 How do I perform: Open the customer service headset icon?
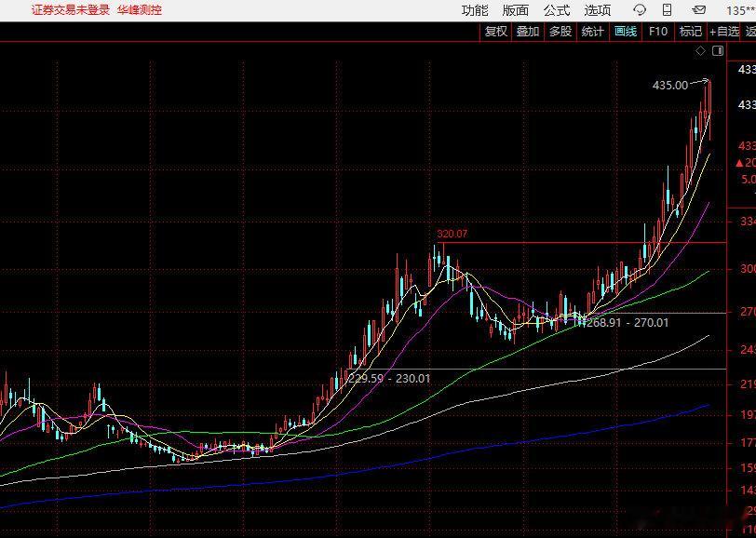640,9
